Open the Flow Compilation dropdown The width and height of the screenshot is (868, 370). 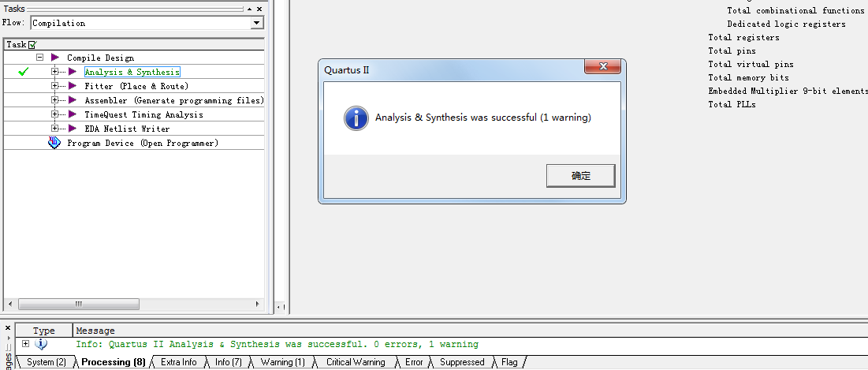[x=256, y=23]
